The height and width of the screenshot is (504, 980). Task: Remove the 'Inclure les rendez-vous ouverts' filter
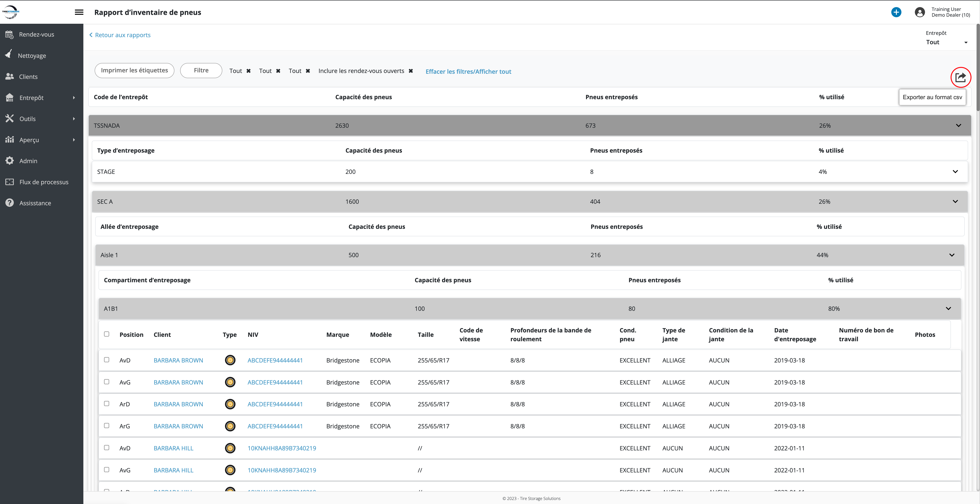(411, 71)
